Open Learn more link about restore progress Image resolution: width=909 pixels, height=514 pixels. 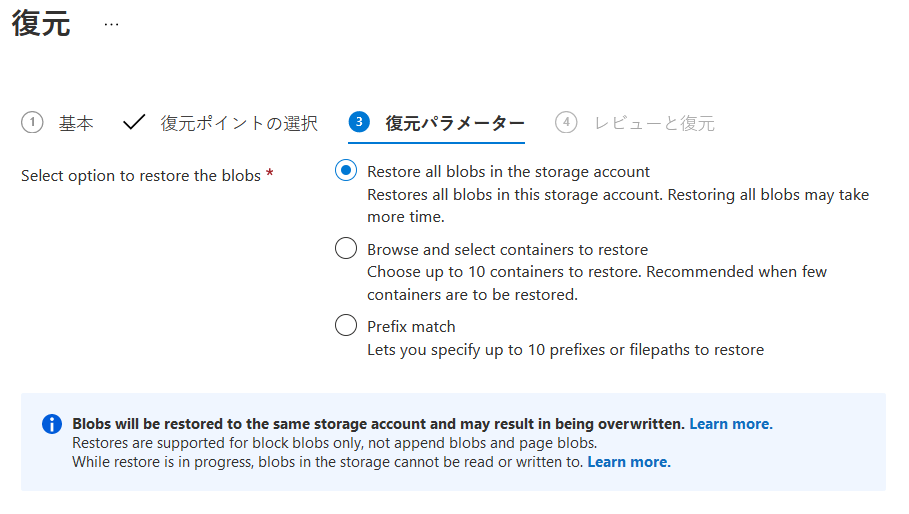629,462
